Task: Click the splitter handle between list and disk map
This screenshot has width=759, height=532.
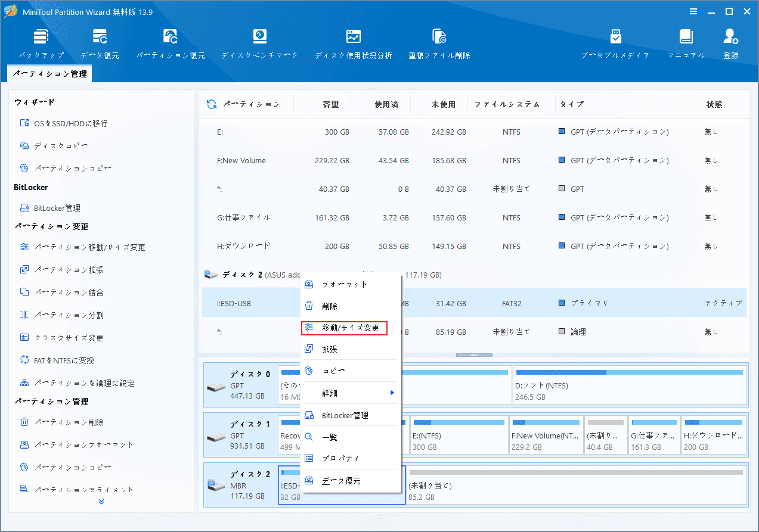Action: pyautogui.click(x=474, y=355)
